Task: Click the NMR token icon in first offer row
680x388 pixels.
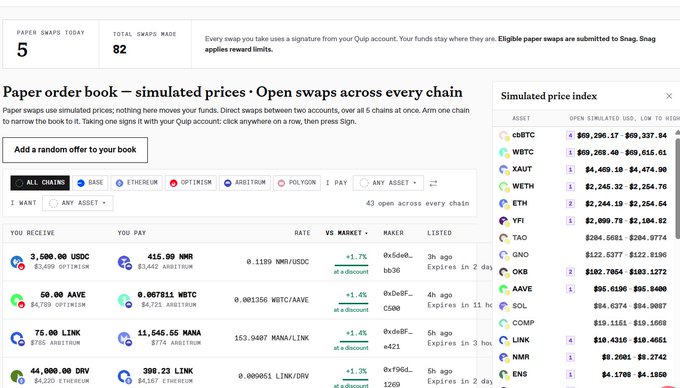Action: [x=124, y=262]
